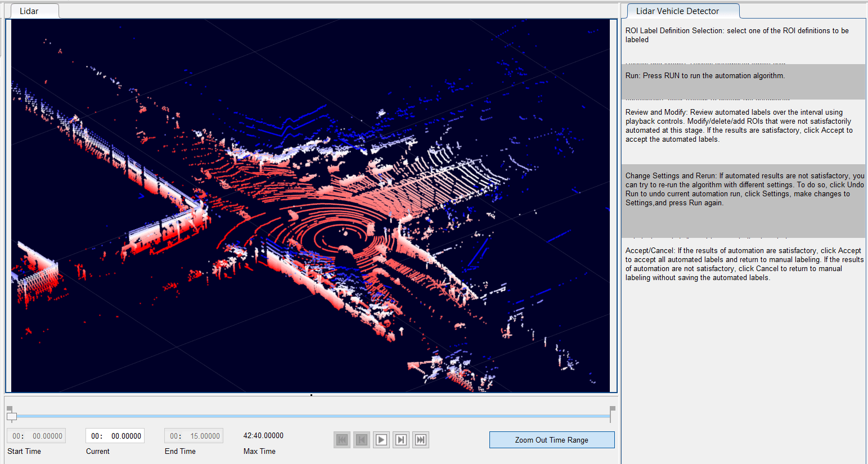Click the Start Time field

click(37, 436)
